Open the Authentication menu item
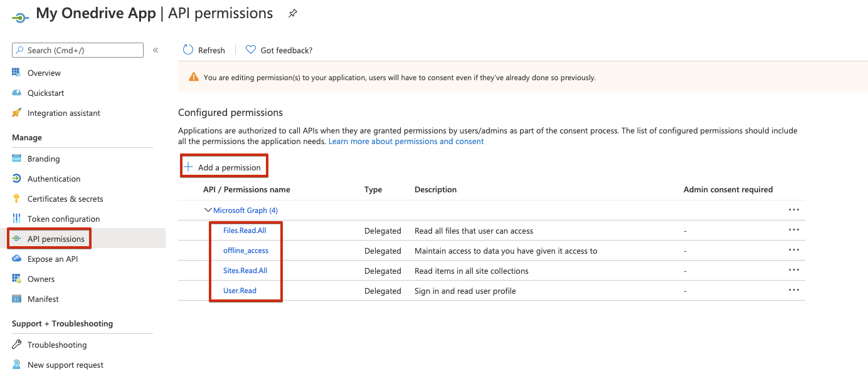Image resolution: width=868 pixels, height=379 pixels. pyautogui.click(x=54, y=179)
